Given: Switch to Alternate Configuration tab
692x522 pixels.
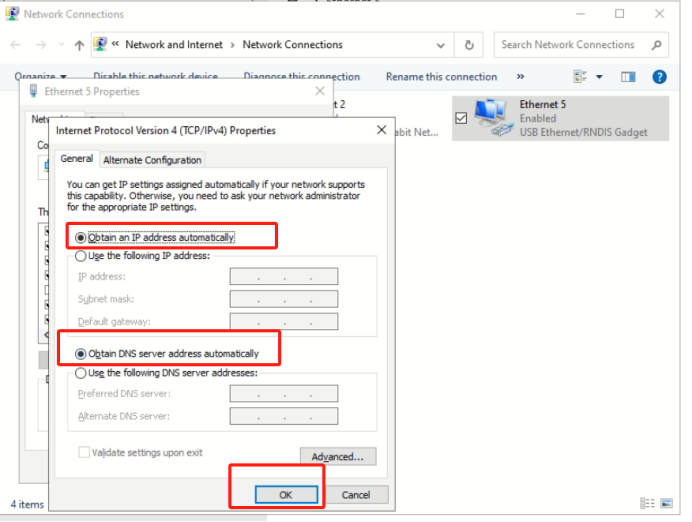Looking at the screenshot, I should (x=152, y=160).
